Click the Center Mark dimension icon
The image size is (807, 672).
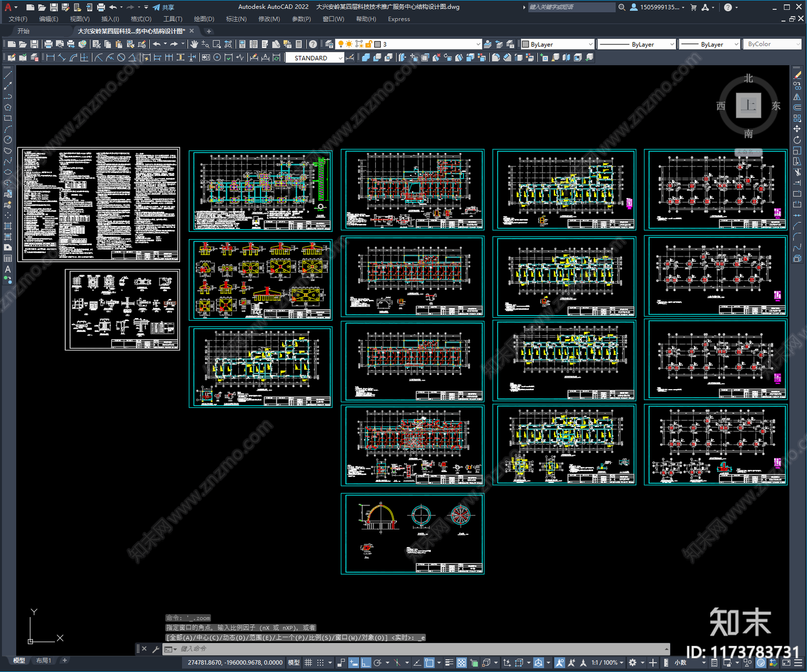[217, 57]
